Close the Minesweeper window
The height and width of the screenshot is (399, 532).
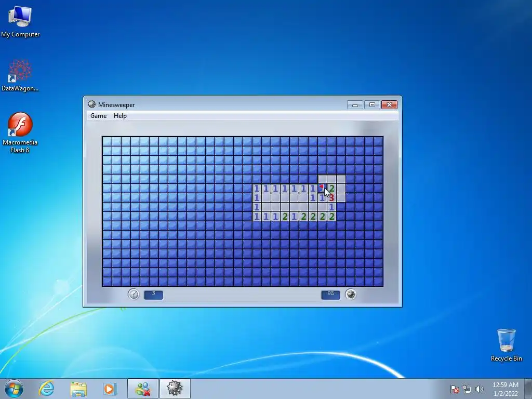click(x=390, y=105)
